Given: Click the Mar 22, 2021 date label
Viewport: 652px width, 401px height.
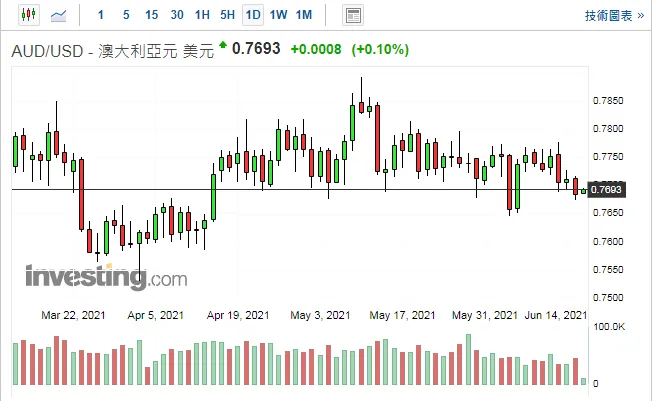Looking at the screenshot, I should 73,315.
